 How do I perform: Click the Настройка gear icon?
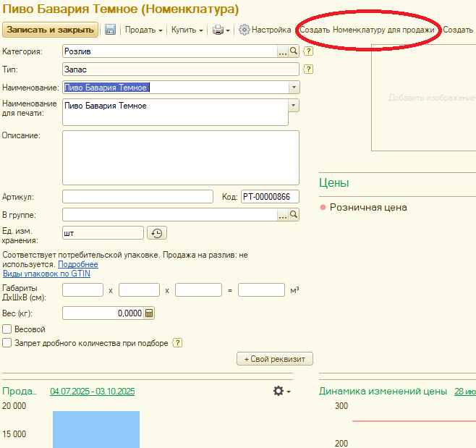(x=244, y=30)
